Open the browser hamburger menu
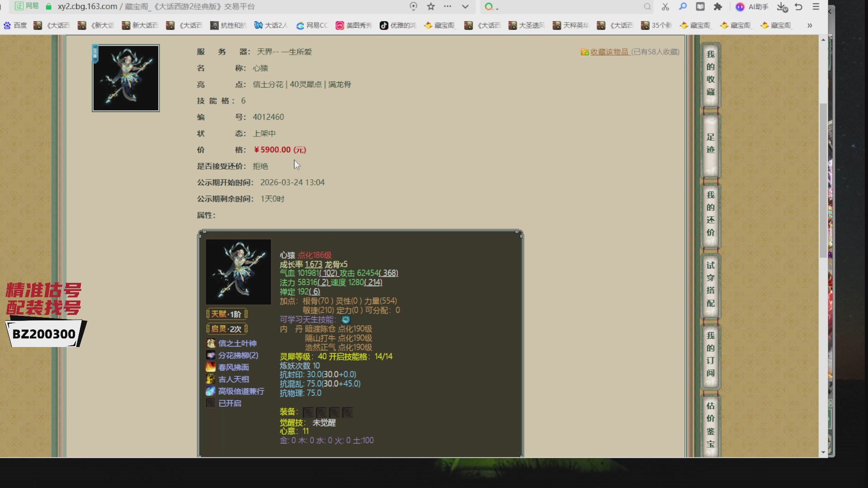This screenshot has height=488, width=868. [816, 7]
